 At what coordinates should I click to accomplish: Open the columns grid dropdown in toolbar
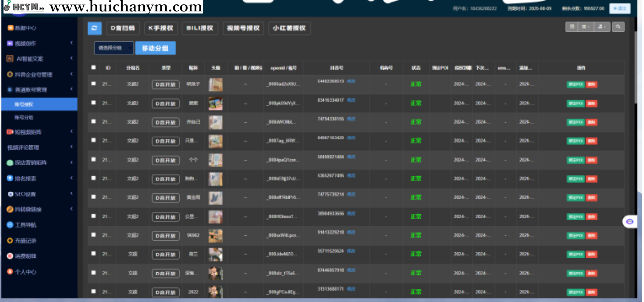click(586, 27)
